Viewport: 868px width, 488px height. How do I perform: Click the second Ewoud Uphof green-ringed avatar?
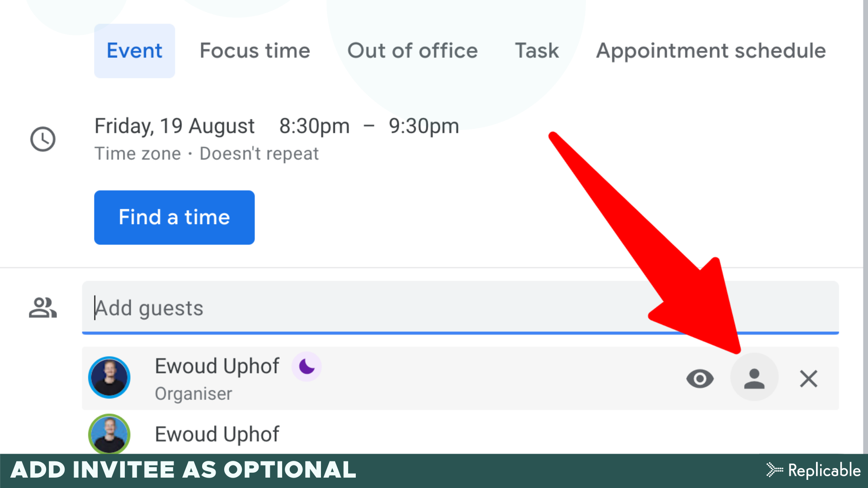click(109, 434)
